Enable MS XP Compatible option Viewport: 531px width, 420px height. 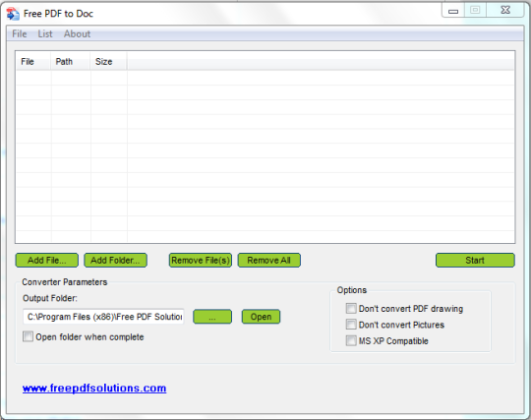coord(351,340)
